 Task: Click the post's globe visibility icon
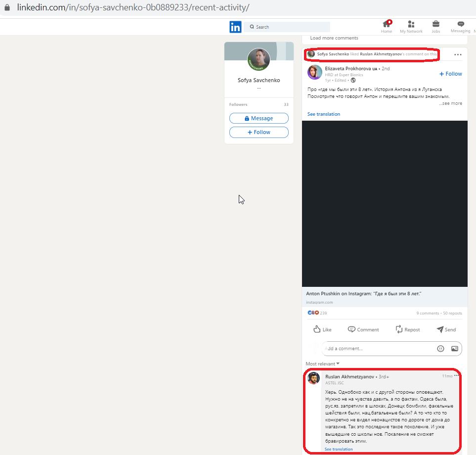[353, 80]
